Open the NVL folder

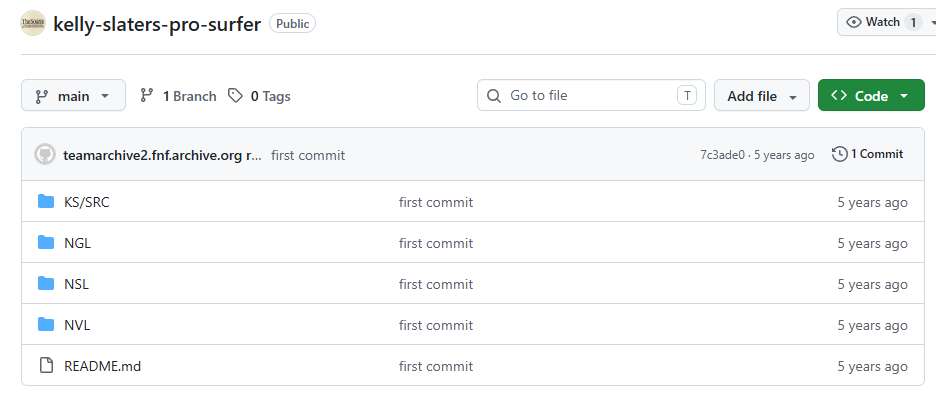[x=77, y=326]
